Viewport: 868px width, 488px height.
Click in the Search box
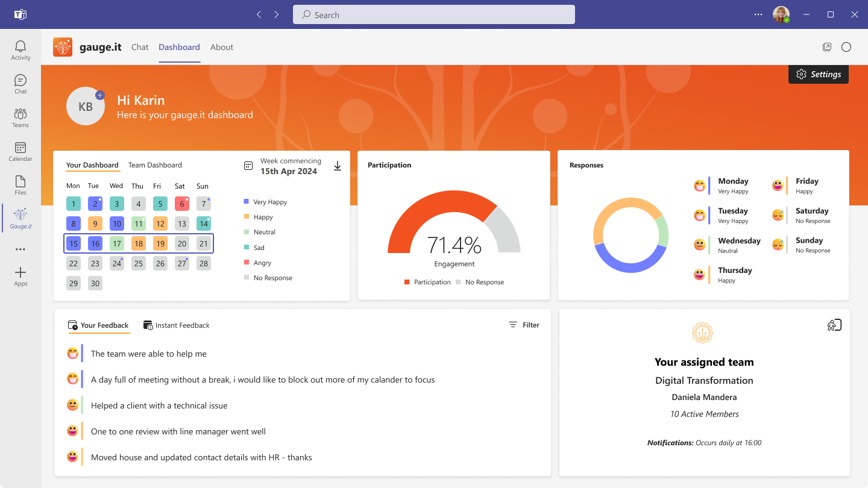click(434, 14)
